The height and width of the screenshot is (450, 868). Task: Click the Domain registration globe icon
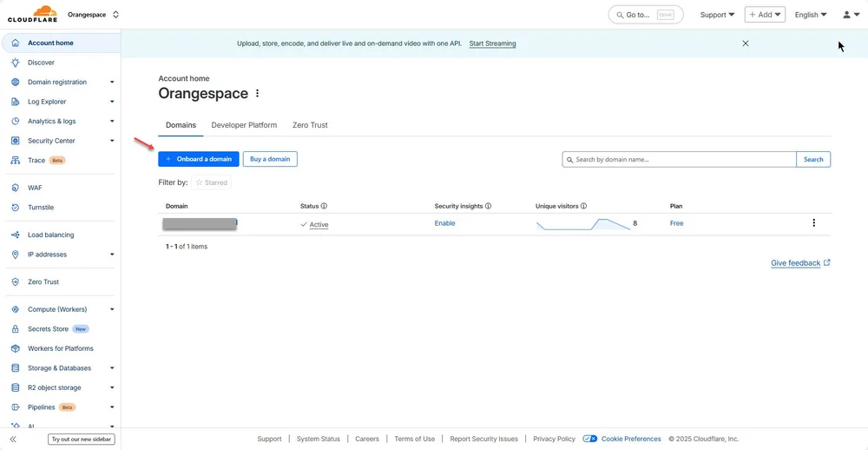tap(16, 82)
